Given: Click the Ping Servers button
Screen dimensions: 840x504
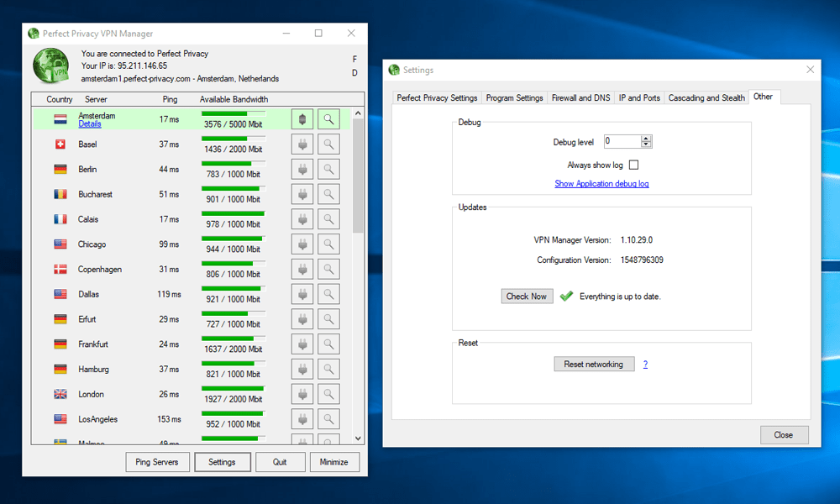Looking at the screenshot, I should click(x=157, y=462).
